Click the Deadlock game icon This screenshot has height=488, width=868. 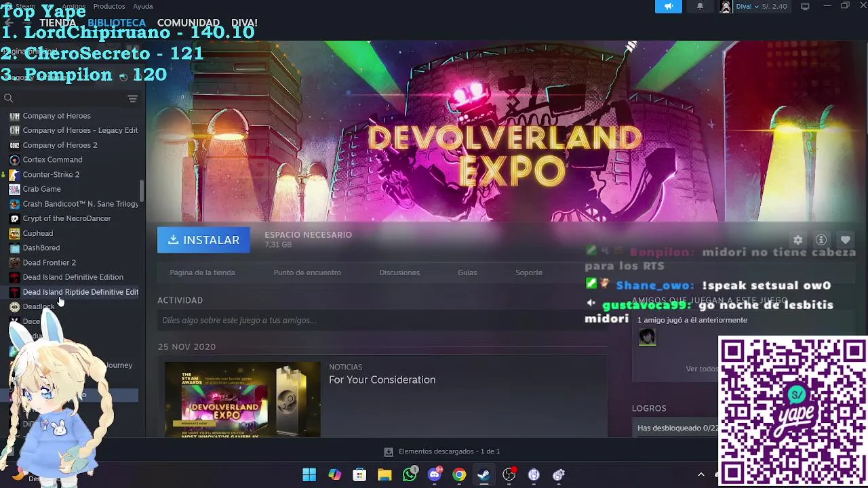14,307
